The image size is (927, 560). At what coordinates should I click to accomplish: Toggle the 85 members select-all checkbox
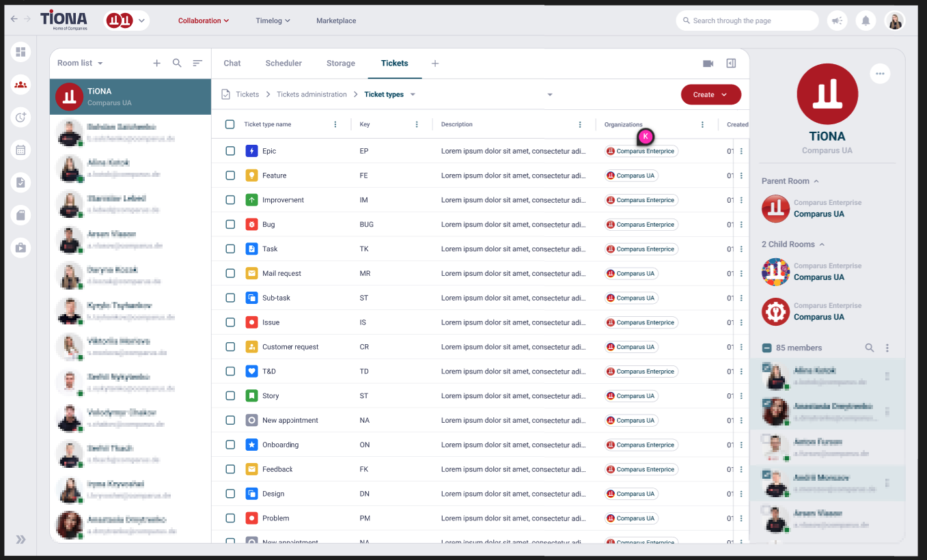click(x=767, y=348)
